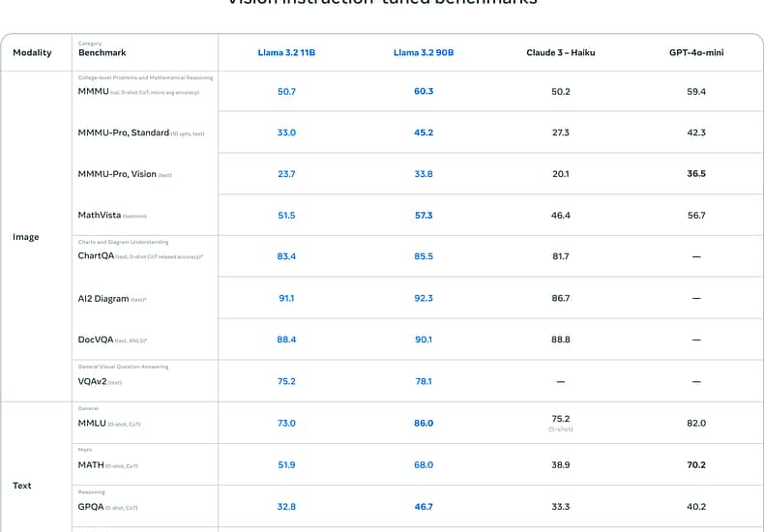Image resolution: width=764 pixels, height=532 pixels.
Task: Click the DocVQA benchmark label
Action: pyautogui.click(x=96, y=340)
